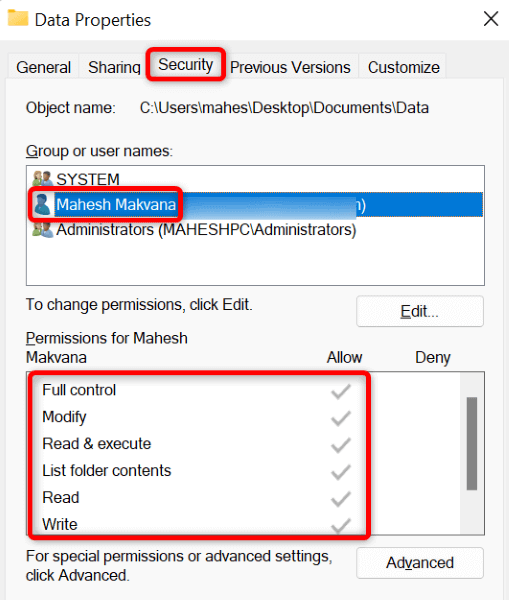Click the Write allow checkmark
This screenshot has height=600, width=509.
pos(341,525)
